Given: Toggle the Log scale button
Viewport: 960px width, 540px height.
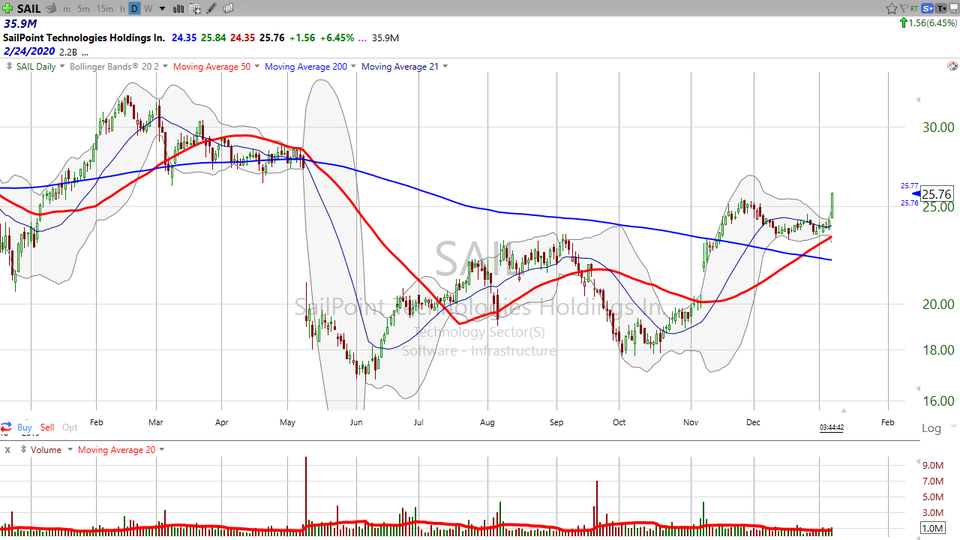Looking at the screenshot, I should point(931,428).
